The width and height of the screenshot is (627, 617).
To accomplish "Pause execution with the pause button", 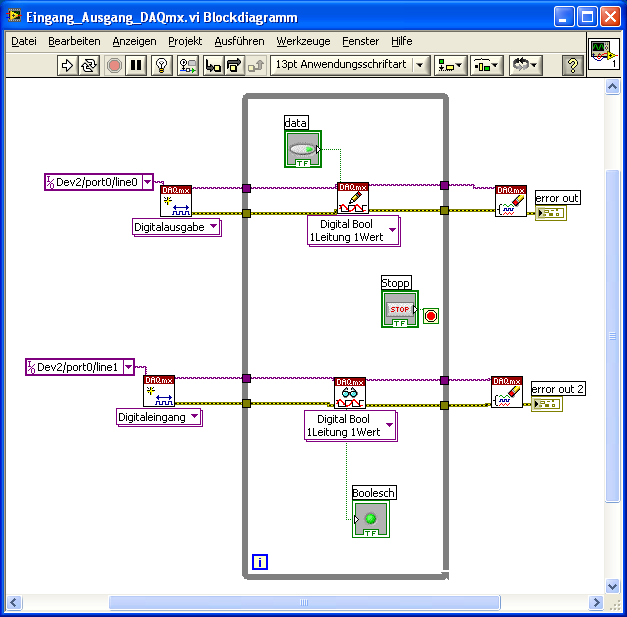I will (136, 65).
